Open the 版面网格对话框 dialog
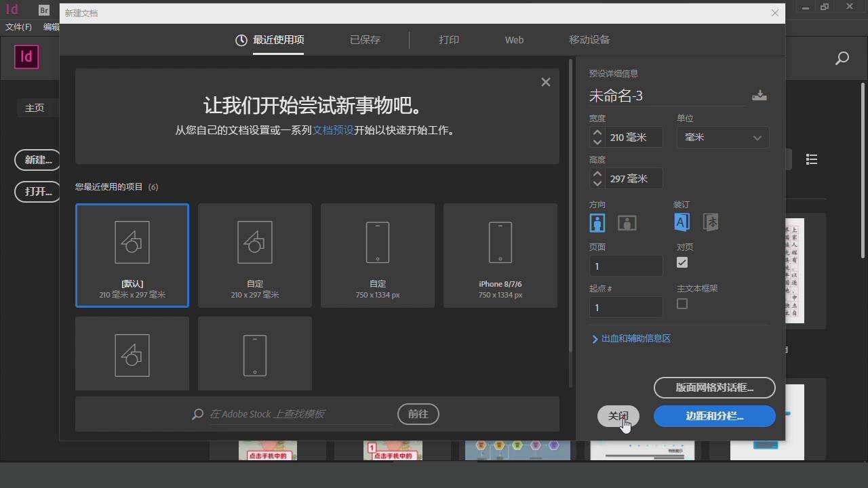The image size is (868, 488). tap(714, 388)
